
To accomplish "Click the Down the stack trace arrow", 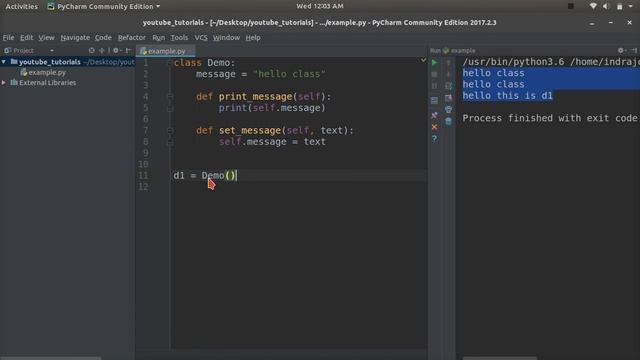I will 448,75.
